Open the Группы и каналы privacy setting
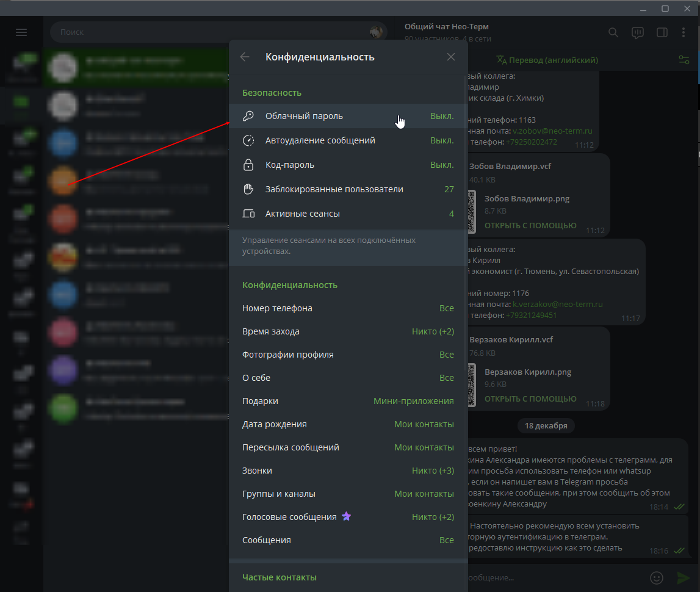700x592 pixels. tap(348, 494)
